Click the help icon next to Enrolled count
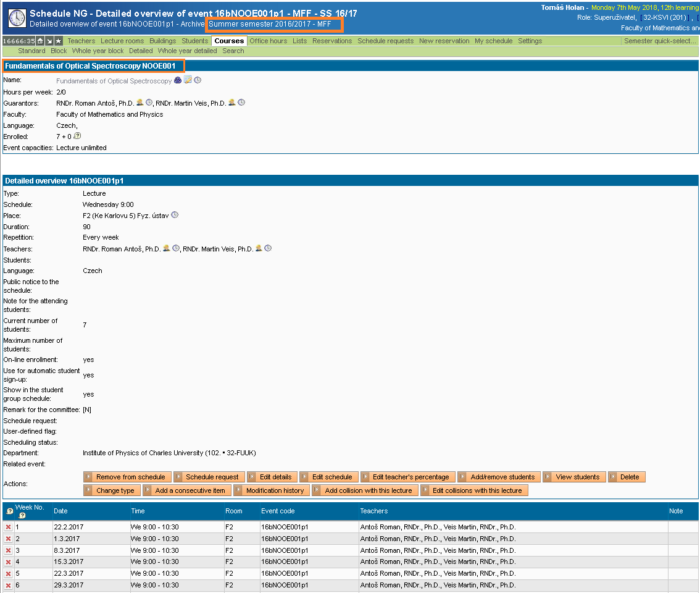This screenshot has width=700, height=593. point(77,136)
